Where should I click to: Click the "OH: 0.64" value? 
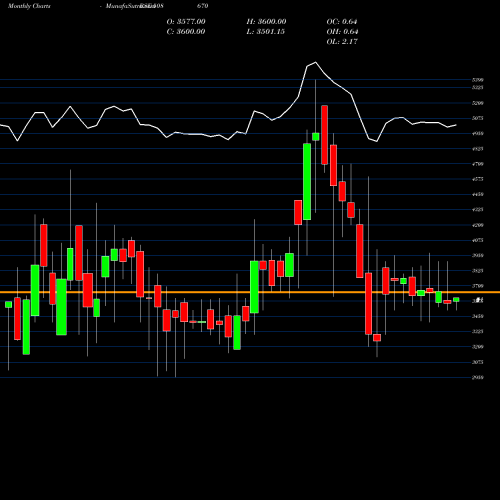(x=342, y=32)
